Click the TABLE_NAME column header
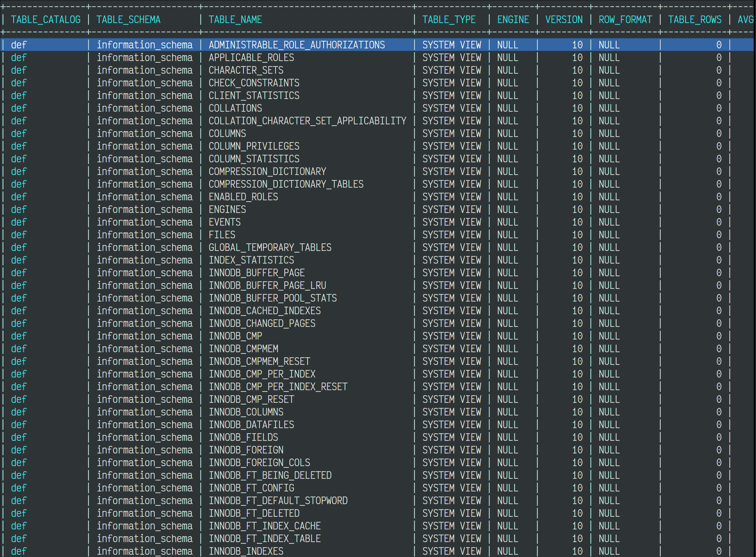Screen dimensions: 756x557 tap(235, 19)
